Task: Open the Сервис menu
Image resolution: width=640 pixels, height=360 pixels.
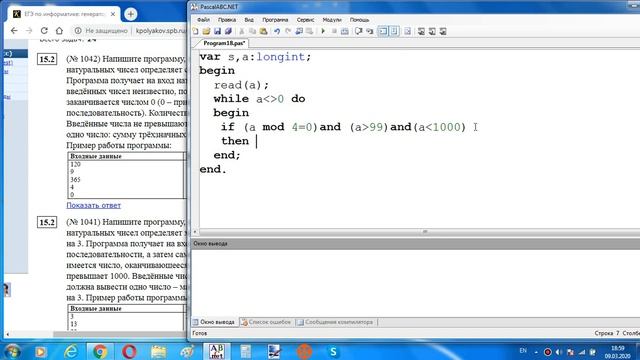Action: [305, 20]
